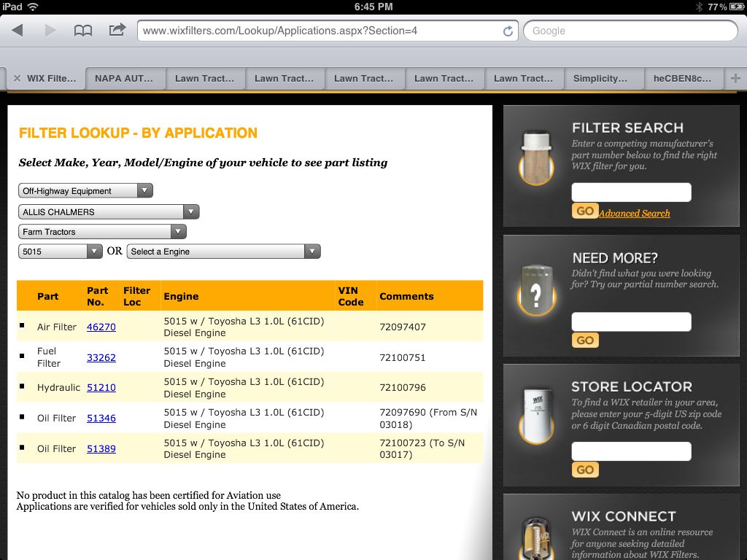Tap the share action icon
The image size is (747, 560).
[117, 29]
